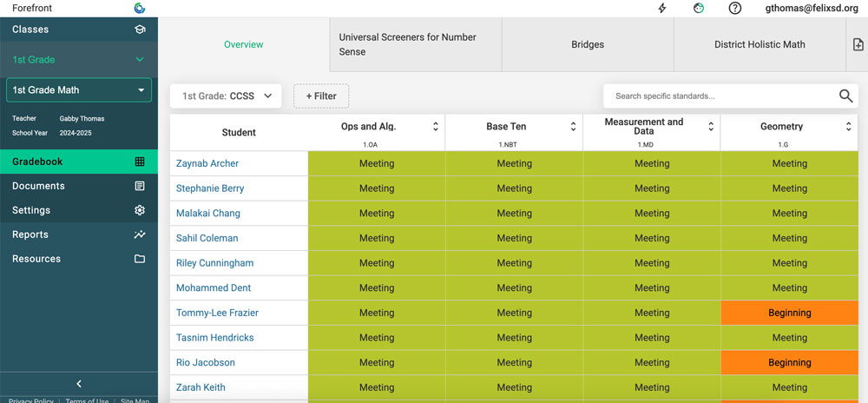The height and width of the screenshot is (403, 868).
Task: Click the lightning bolt icon in header
Action: 663,9
